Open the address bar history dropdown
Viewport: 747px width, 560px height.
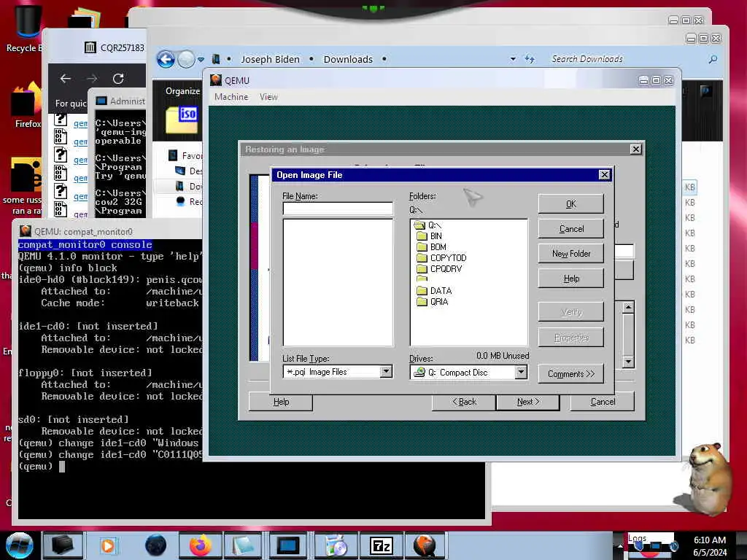tap(513, 59)
